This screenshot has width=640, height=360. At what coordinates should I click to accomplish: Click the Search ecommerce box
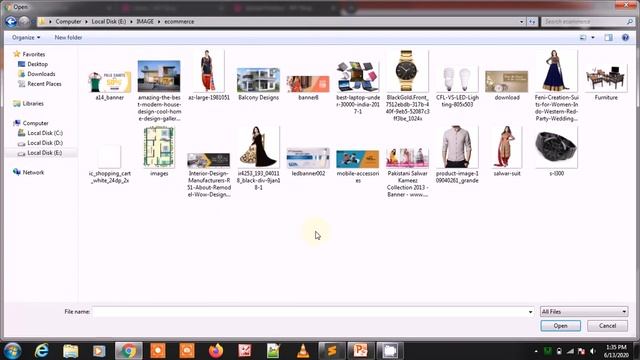(587, 21)
